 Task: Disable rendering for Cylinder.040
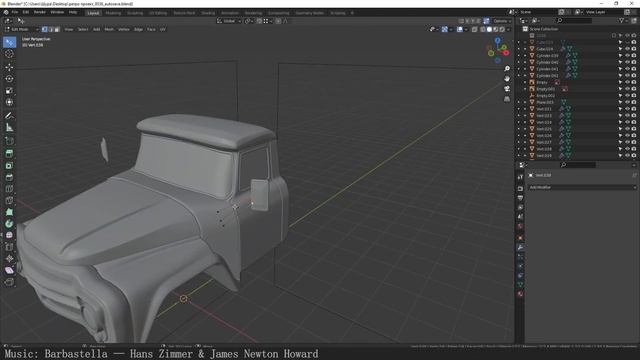pyautogui.click(x=634, y=62)
